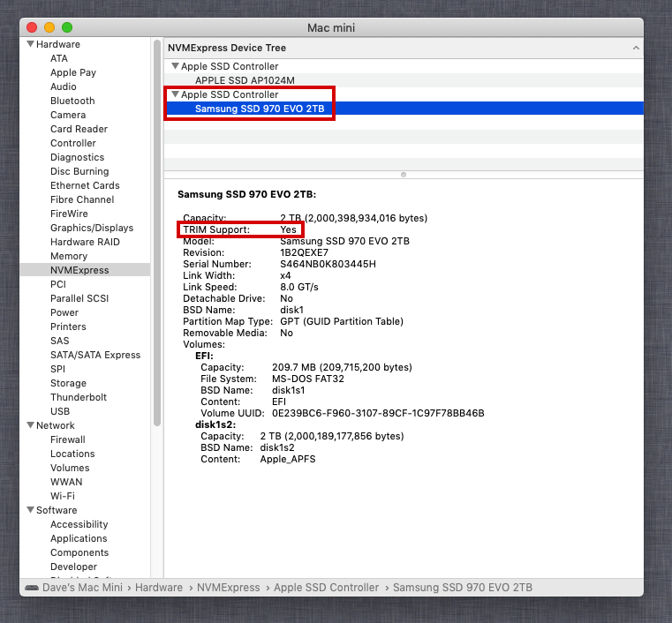Select Printers in sidebar
Viewport: 672px width, 623px height.
(x=68, y=327)
